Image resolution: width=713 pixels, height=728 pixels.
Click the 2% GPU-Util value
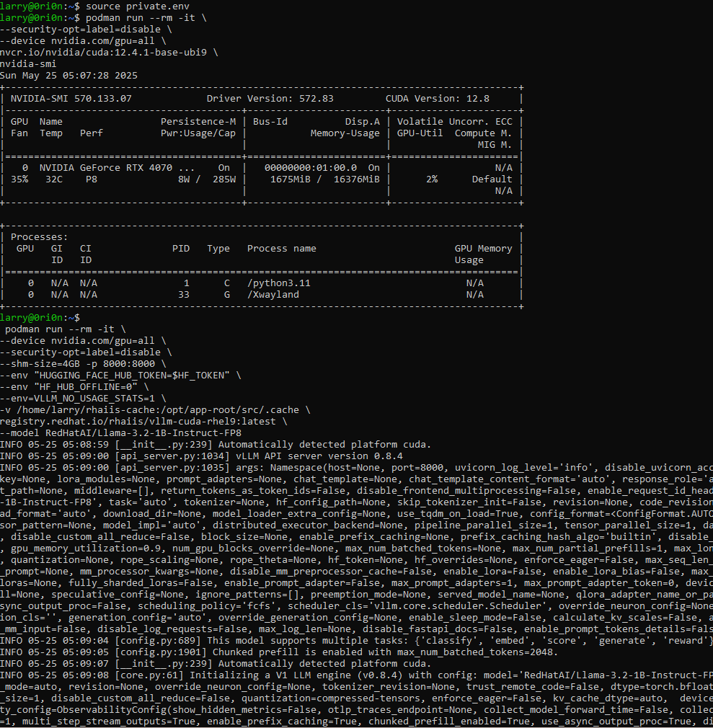pyautogui.click(x=431, y=179)
